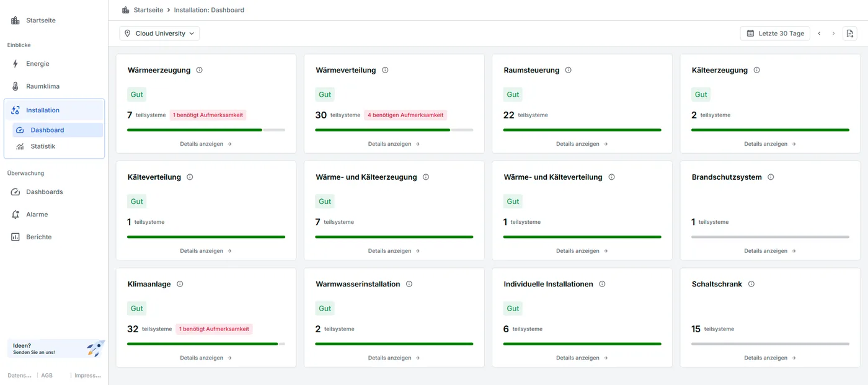Click the bell icon for Alarme

pos(15,215)
